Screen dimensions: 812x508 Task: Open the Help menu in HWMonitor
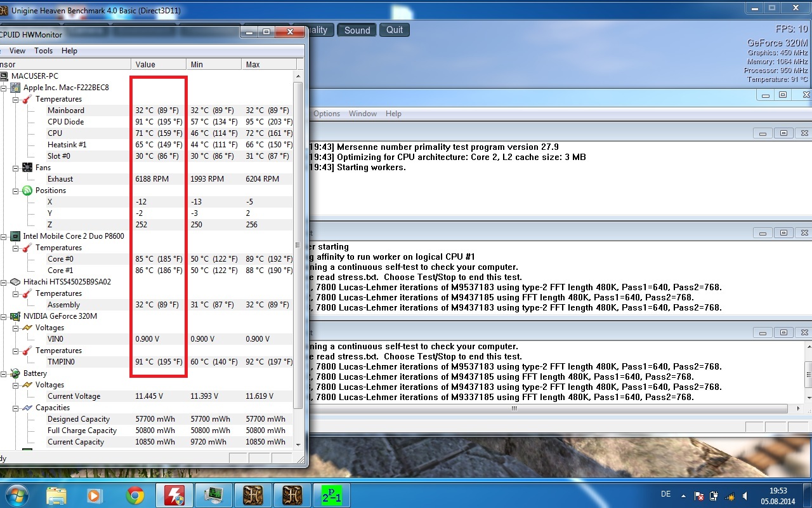[69, 51]
